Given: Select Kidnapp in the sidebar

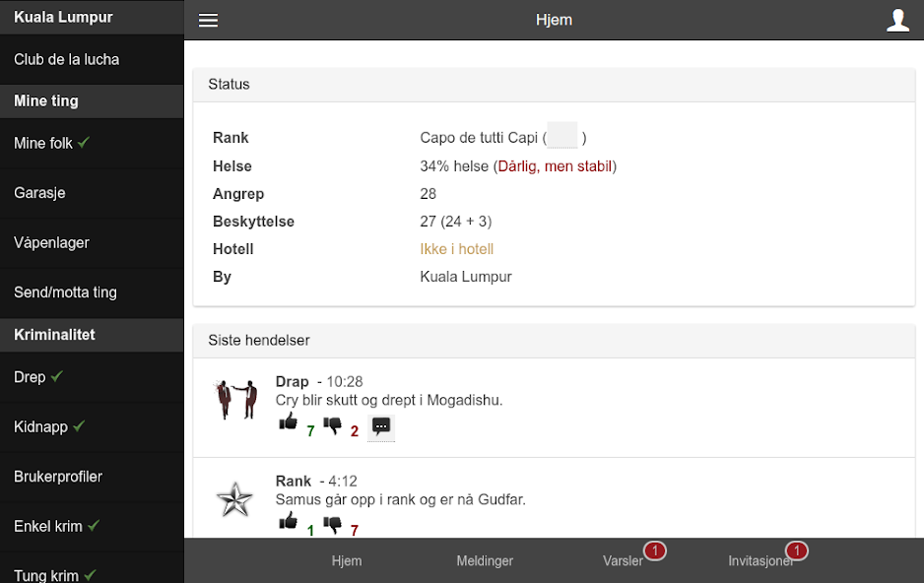Looking at the screenshot, I should pyautogui.click(x=41, y=426).
